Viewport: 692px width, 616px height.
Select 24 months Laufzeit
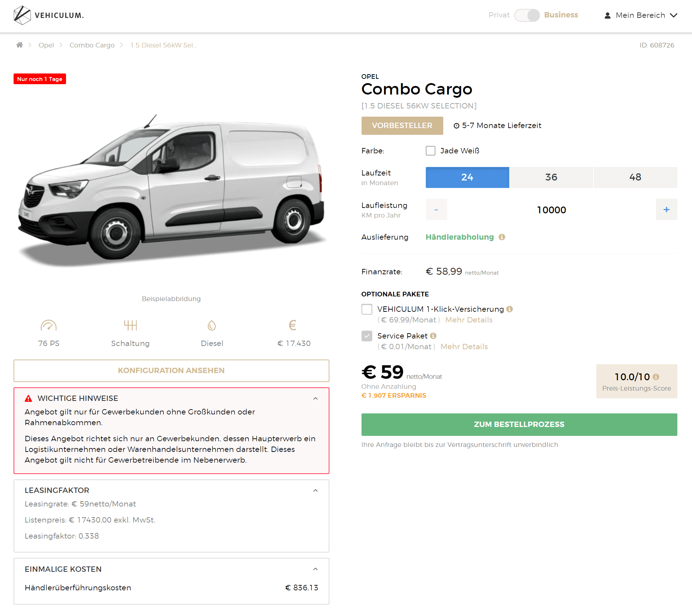[467, 177]
